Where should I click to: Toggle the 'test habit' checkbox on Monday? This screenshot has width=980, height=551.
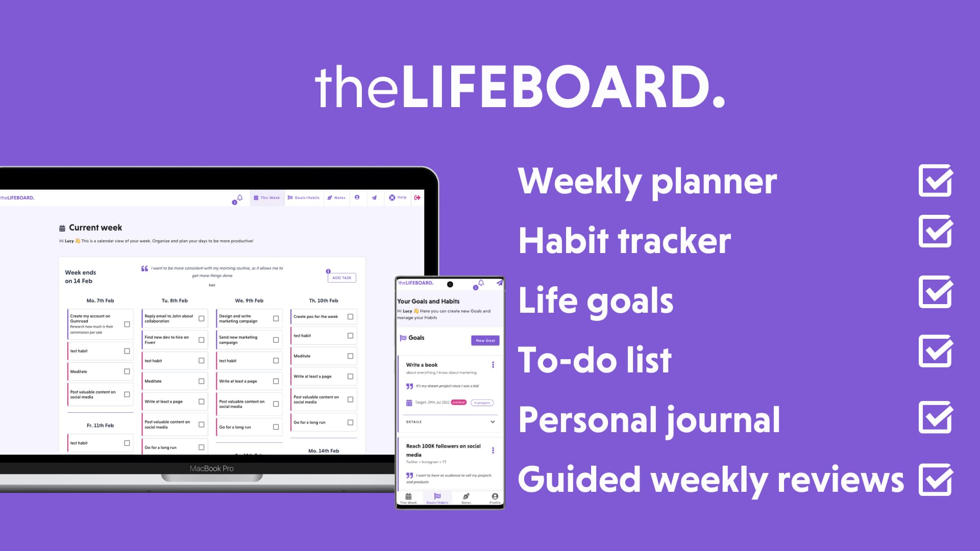pyautogui.click(x=126, y=351)
